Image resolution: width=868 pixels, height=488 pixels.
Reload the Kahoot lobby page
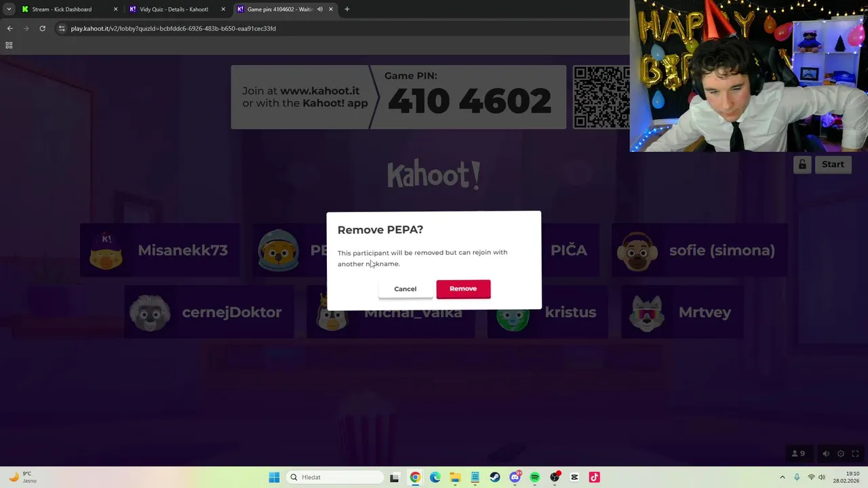[x=42, y=28]
